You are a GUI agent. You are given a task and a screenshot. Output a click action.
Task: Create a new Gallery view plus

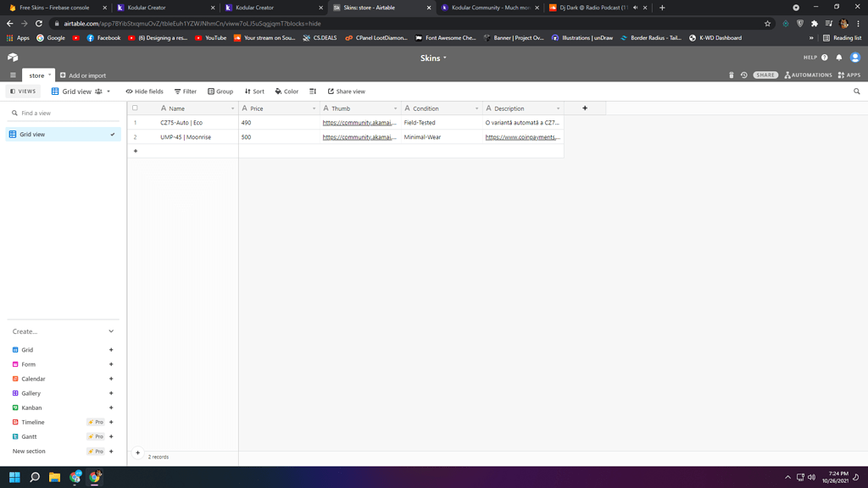pos(111,393)
